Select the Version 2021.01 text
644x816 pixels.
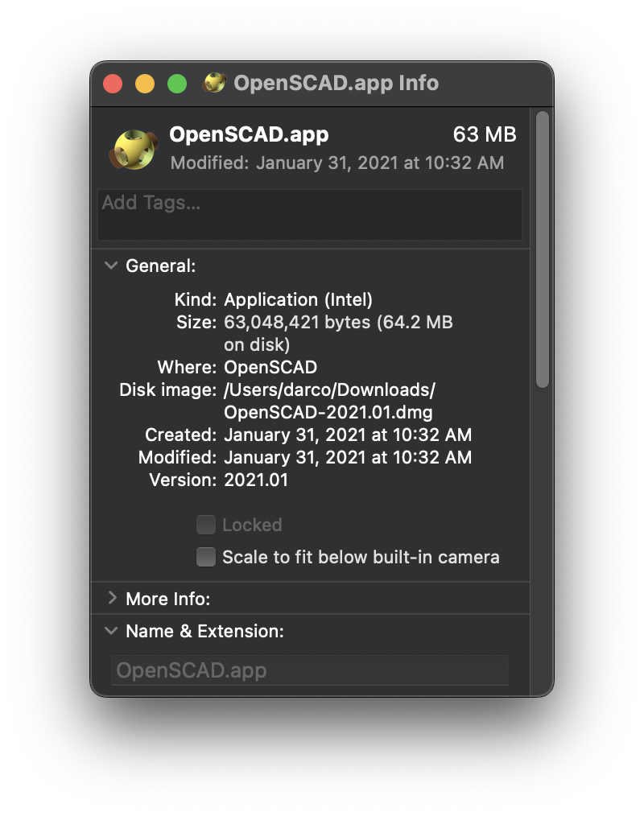pos(257,480)
